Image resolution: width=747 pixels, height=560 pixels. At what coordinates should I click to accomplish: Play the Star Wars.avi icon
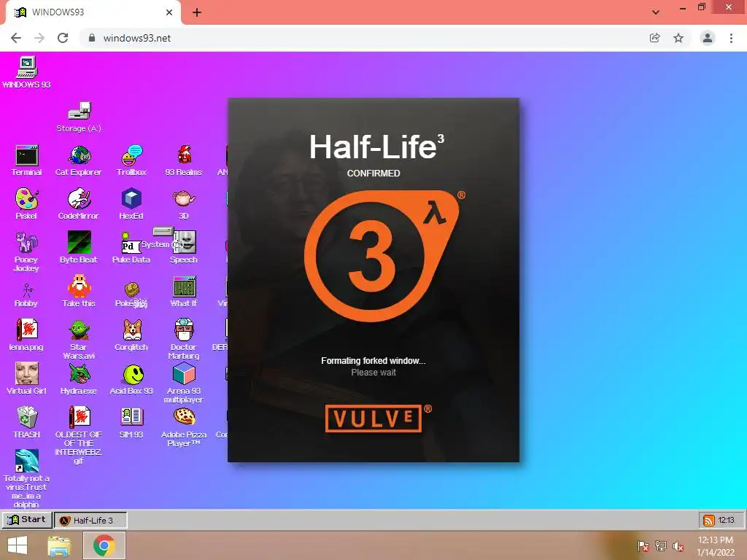[x=79, y=339]
